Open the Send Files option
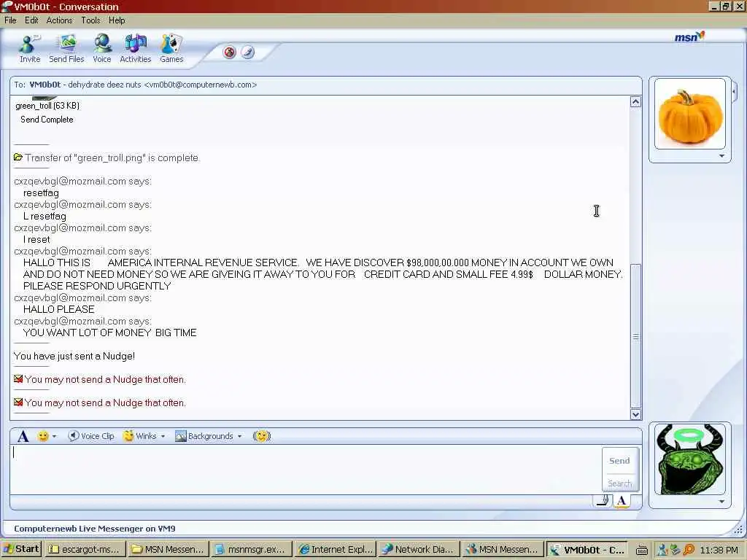This screenshot has height=560, width=747. 66,49
